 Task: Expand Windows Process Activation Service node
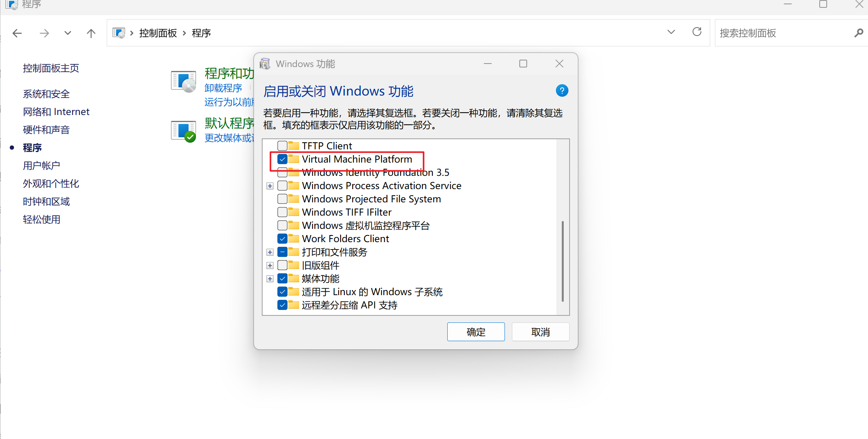(x=270, y=186)
